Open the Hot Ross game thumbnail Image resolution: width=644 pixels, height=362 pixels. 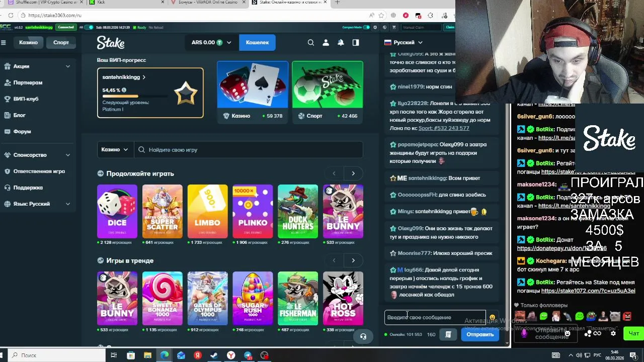pyautogui.click(x=343, y=298)
